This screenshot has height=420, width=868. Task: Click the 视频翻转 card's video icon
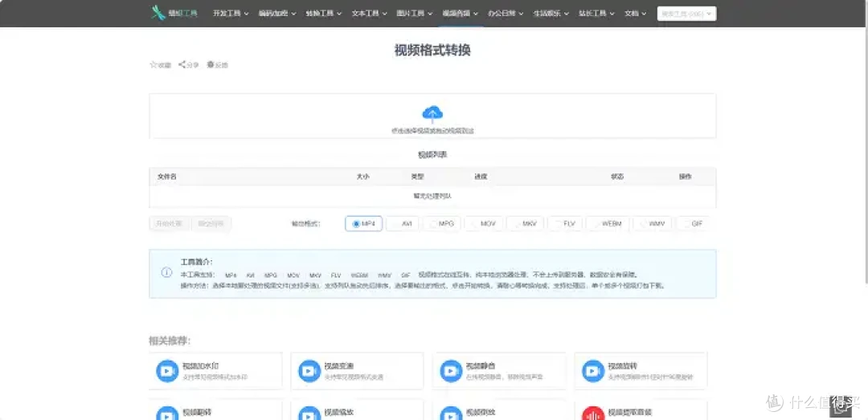click(x=167, y=414)
